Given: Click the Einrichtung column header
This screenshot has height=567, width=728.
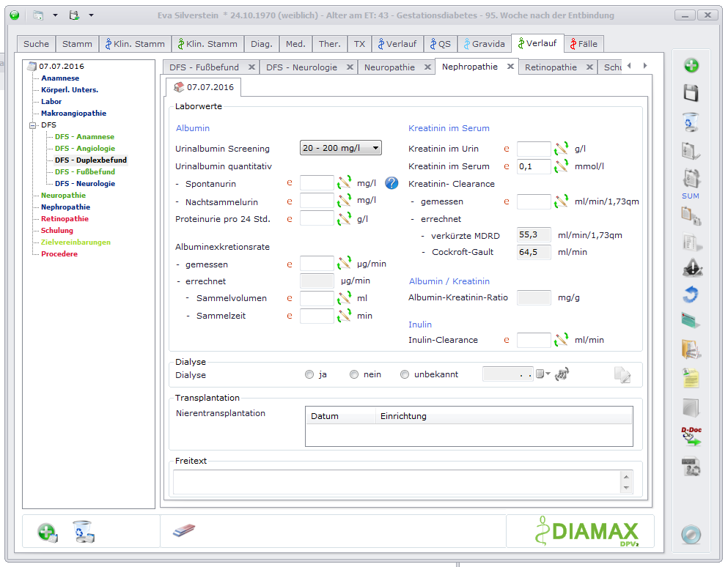Looking at the screenshot, I should [504, 416].
